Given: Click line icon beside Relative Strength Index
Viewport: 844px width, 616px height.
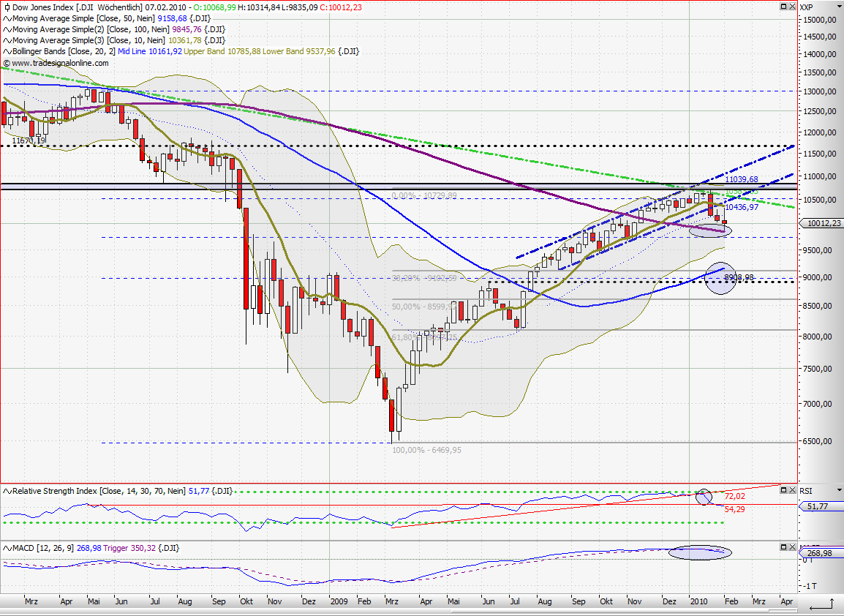Looking at the screenshot, I should tap(7, 491).
